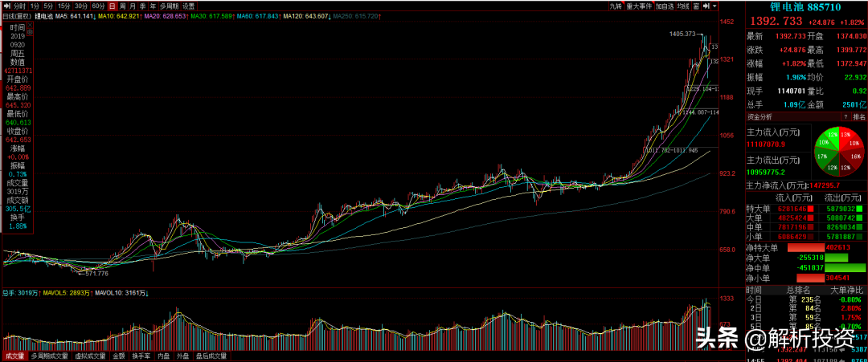Click the collapse arrow icon at top-left
This screenshot has height=362, width=868.
pos(6,5)
